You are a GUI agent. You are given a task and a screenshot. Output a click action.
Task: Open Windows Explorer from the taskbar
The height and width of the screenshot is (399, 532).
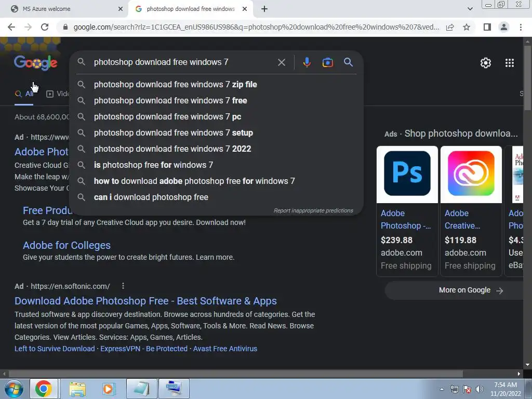click(x=77, y=389)
